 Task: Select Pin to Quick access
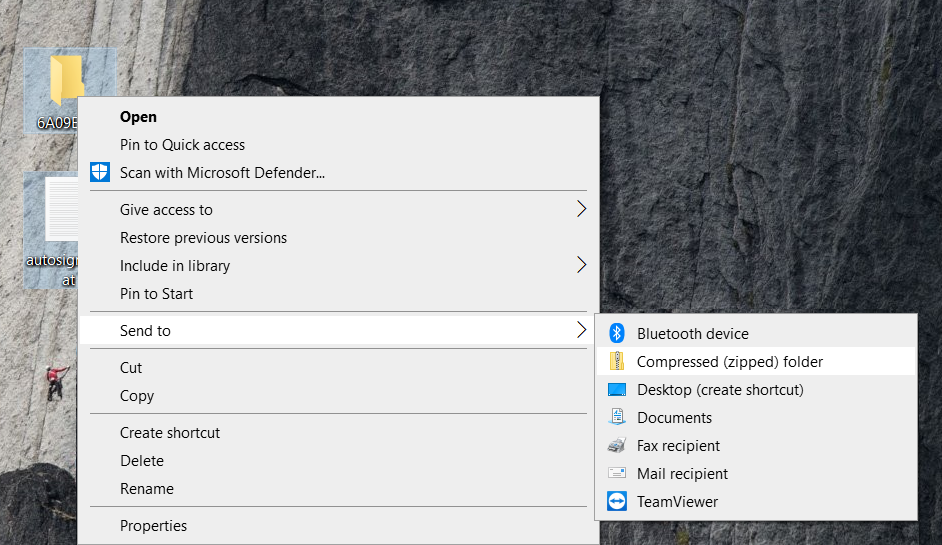pos(182,145)
